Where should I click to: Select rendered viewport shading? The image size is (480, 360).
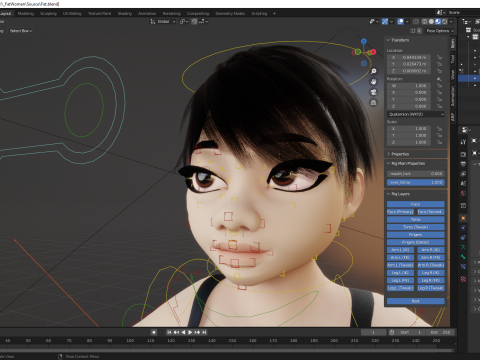444,22
